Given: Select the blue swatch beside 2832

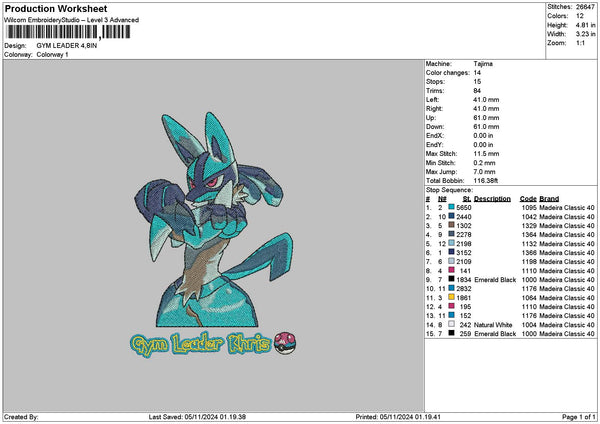Looking at the screenshot, I should (452, 288).
